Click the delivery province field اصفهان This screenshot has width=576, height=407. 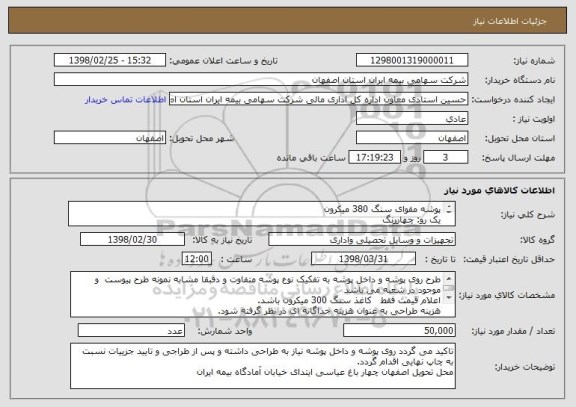[x=412, y=138]
